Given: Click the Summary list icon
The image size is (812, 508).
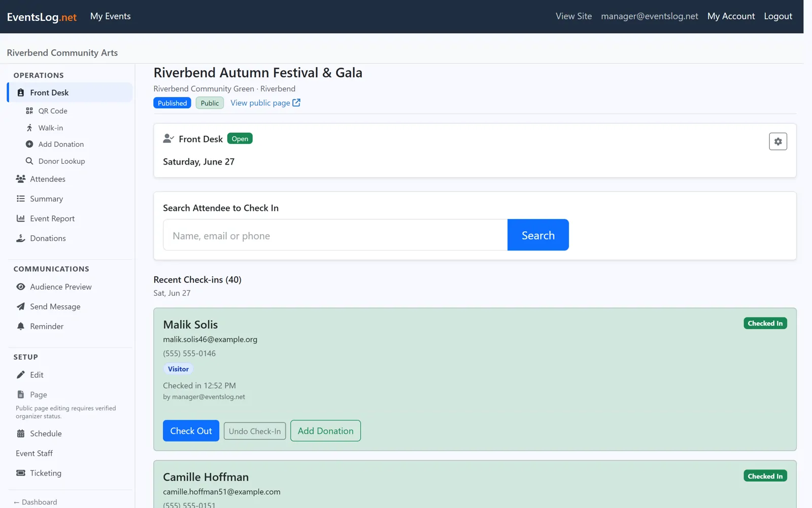Looking at the screenshot, I should pos(21,199).
